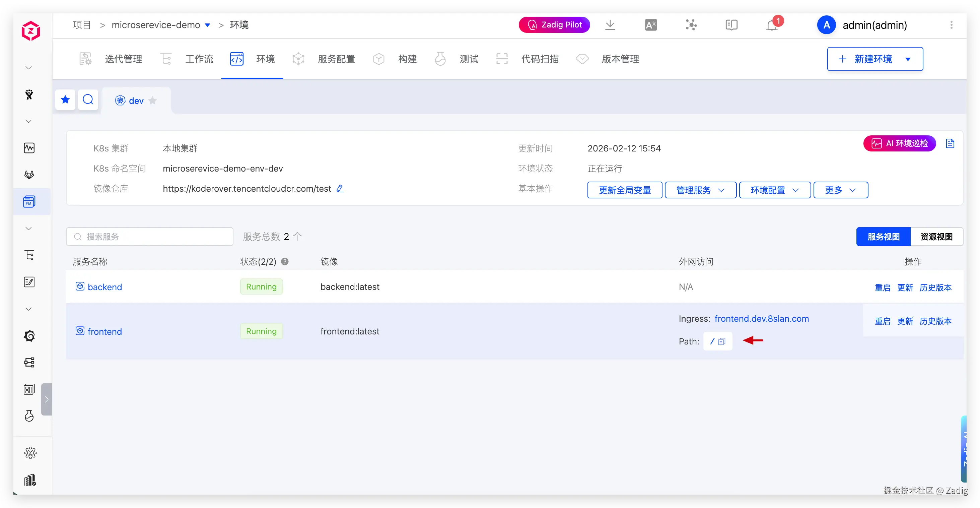Focus the 搜索服务 search field
This screenshot has height=508, width=980.
click(x=152, y=237)
